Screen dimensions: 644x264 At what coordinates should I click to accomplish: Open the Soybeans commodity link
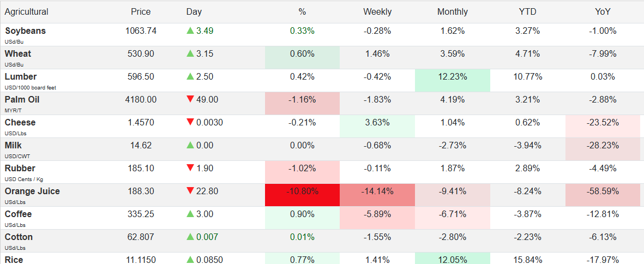click(x=25, y=31)
